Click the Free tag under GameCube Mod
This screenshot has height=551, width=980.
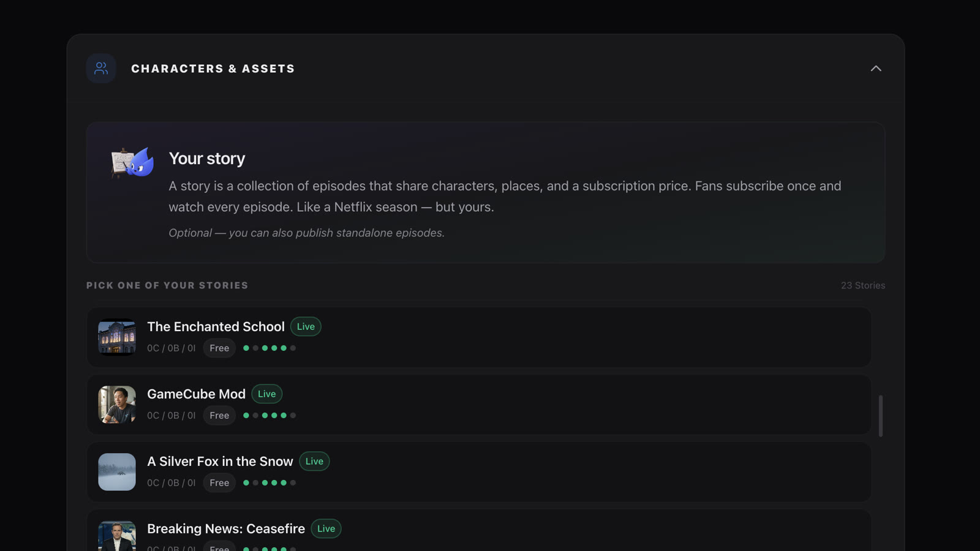pyautogui.click(x=219, y=415)
